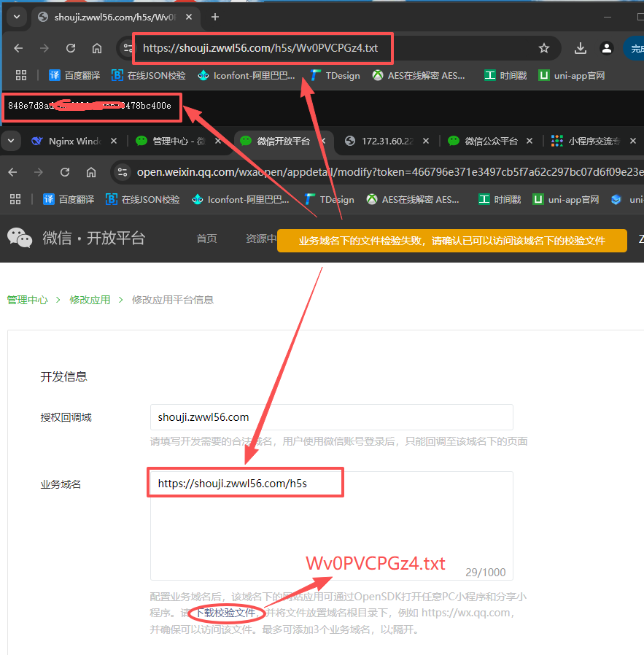Open tab search dropdown in open.weixin.qq.com window
The image size is (644, 655).
click(11, 142)
